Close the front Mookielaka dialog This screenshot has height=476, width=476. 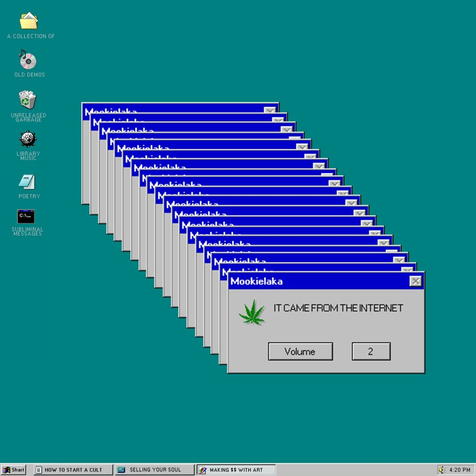click(416, 281)
